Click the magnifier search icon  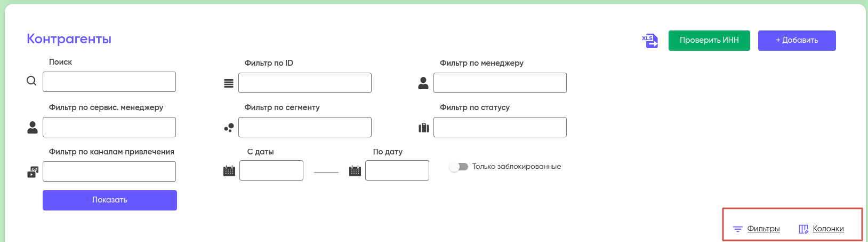(31, 81)
